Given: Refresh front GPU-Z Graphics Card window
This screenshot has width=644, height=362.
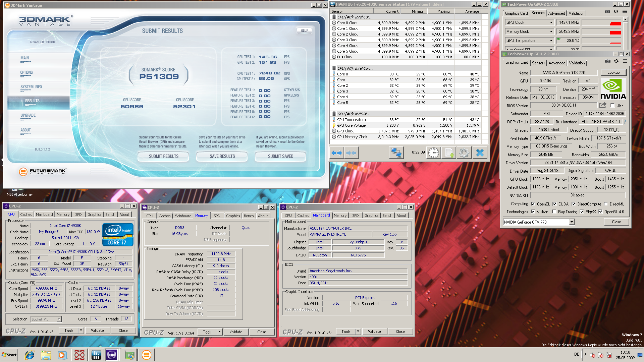Looking at the screenshot, I should tap(616, 61).
